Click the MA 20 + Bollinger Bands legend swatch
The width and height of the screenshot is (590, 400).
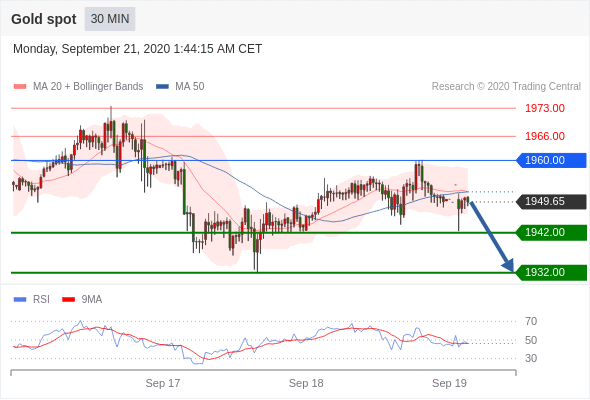[20, 87]
